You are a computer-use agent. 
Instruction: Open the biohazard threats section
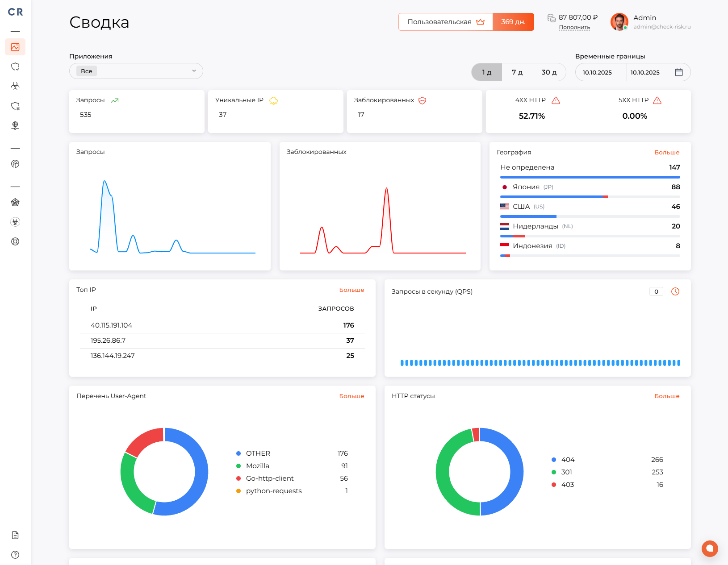click(x=15, y=86)
